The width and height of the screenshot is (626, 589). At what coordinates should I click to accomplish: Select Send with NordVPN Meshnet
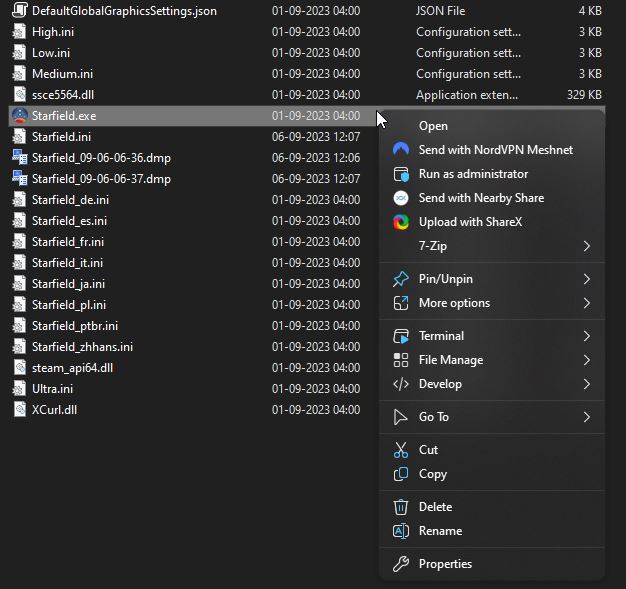coord(491,150)
